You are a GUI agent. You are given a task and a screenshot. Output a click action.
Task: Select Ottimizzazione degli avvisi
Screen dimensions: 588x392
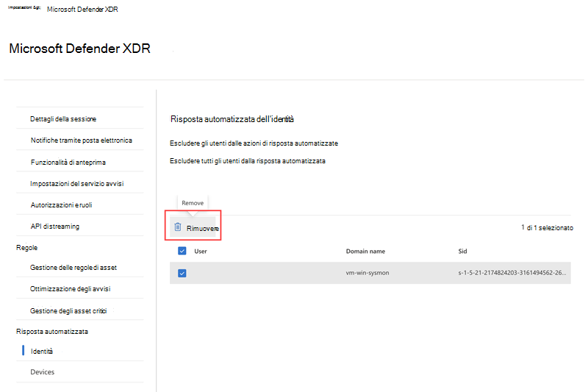pos(70,289)
